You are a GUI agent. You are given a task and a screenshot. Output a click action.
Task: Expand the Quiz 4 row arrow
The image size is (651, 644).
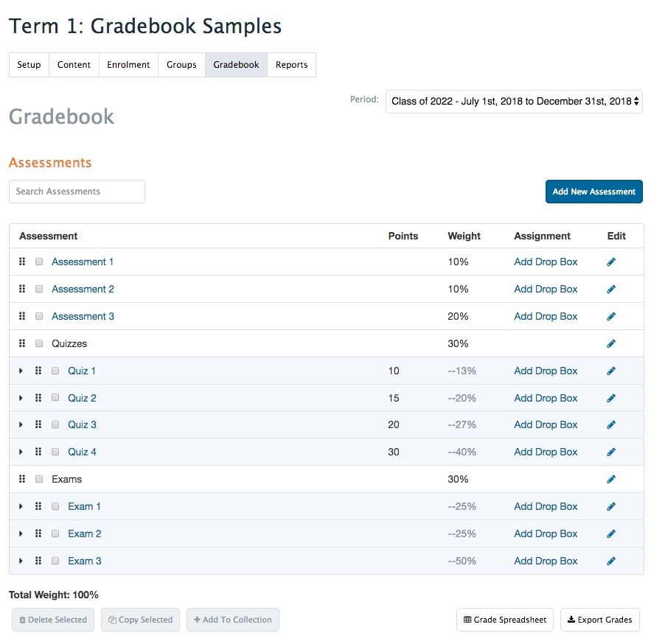21,452
